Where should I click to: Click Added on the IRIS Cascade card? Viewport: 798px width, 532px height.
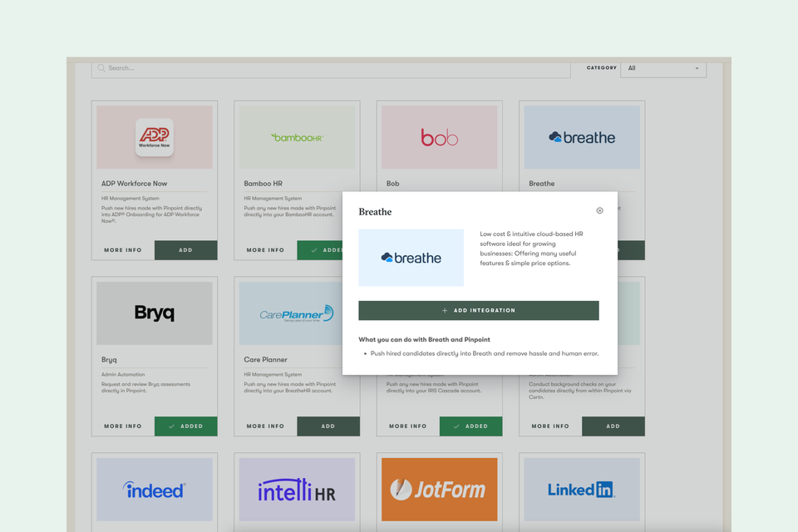[470, 426]
